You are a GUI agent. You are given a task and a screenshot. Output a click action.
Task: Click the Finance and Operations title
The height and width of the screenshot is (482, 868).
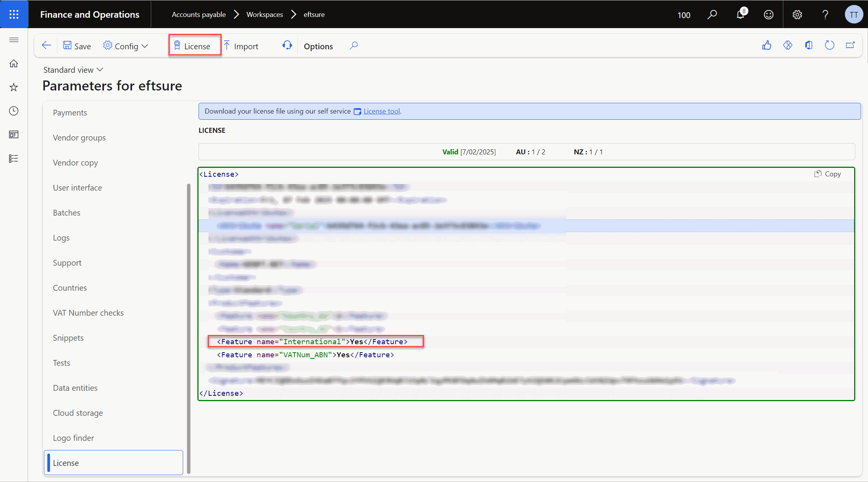click(90, 15)
